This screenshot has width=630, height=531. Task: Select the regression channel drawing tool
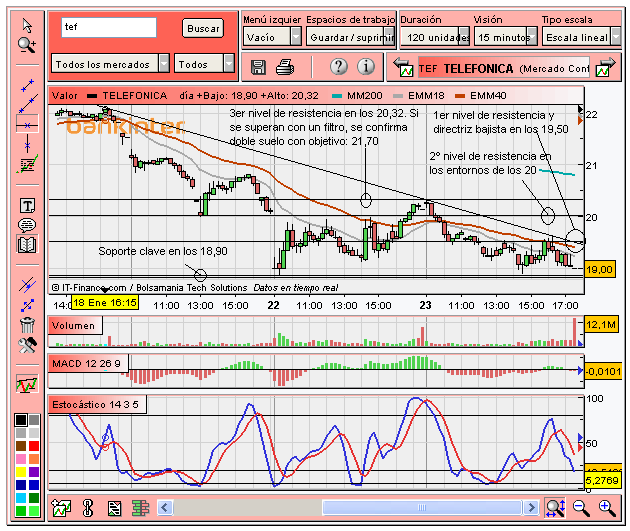27,164
